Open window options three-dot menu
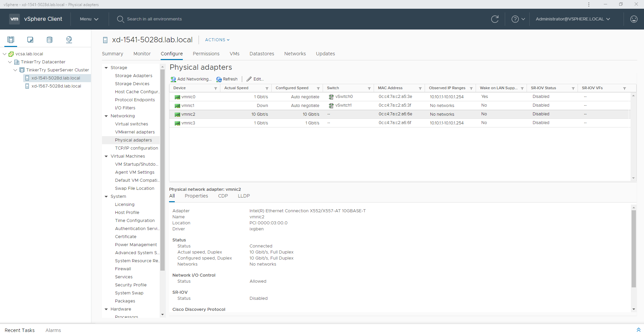 click(x=589, y=4)
